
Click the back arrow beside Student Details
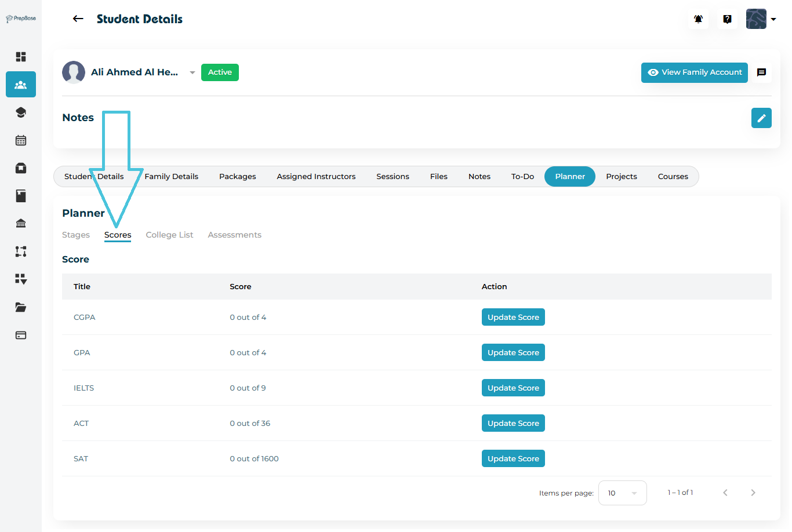click(x=78, y=19)
